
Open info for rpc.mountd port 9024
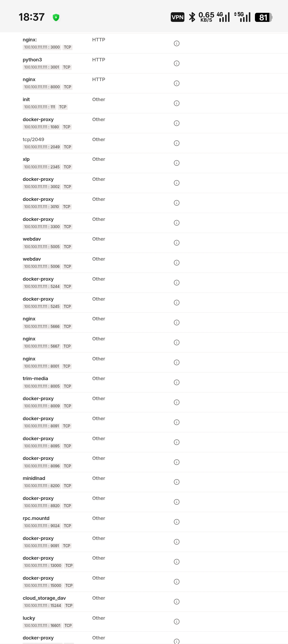(x=177, y=522)
